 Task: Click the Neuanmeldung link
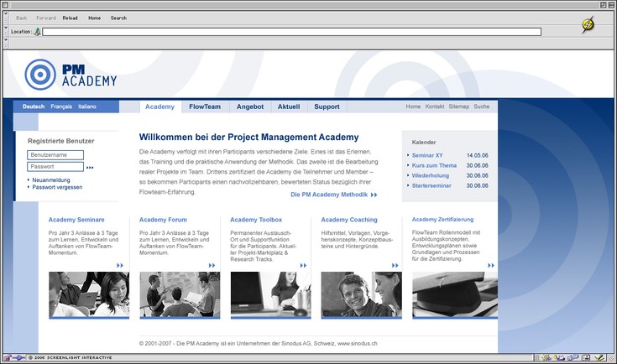click(x=51, y=180)
